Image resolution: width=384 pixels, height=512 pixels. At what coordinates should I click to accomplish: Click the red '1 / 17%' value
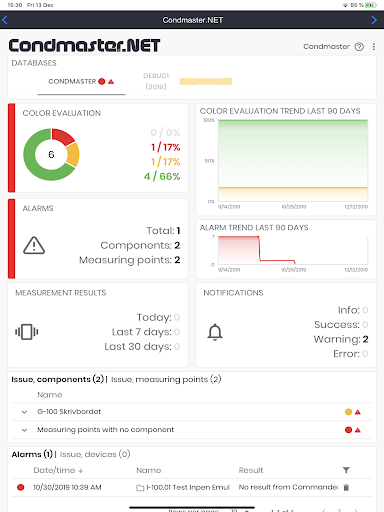[x=165, y=147]
